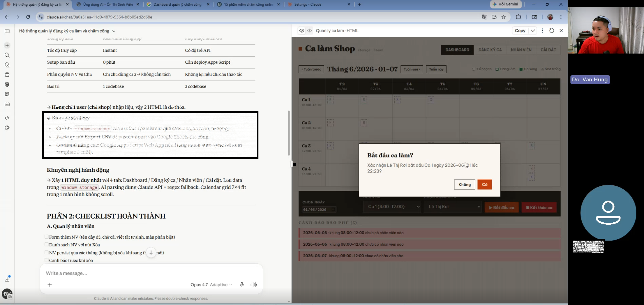Image resolution: width=644 pixels, height=305 pixels.
Task: Start a new chat with the plus icon
Action: coord(7,45)
